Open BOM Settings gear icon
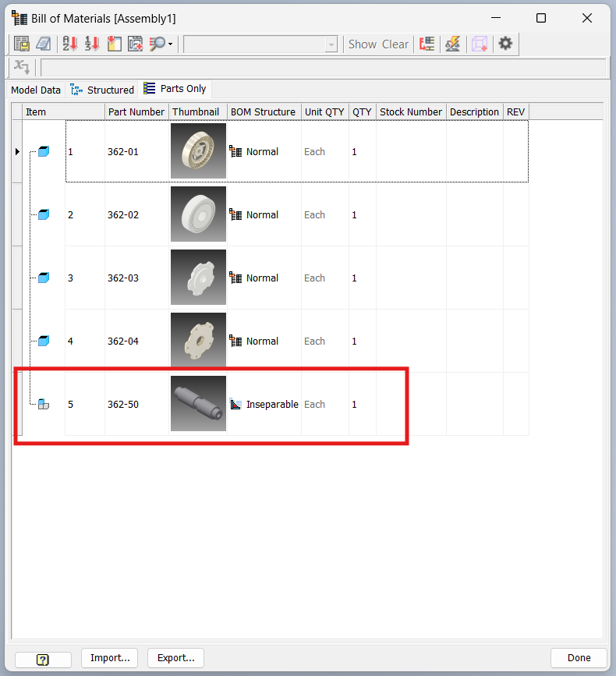 coord(505,43)
